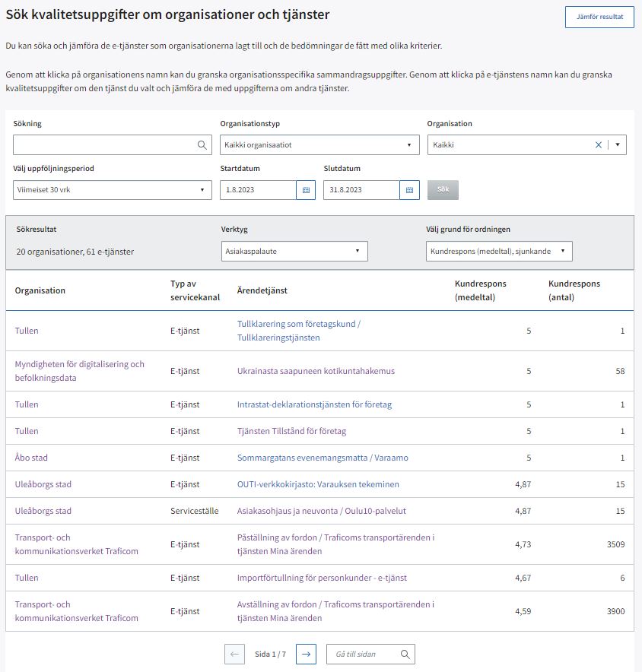Click the magnifier icon in Gå till sidan field

[405, 654]
